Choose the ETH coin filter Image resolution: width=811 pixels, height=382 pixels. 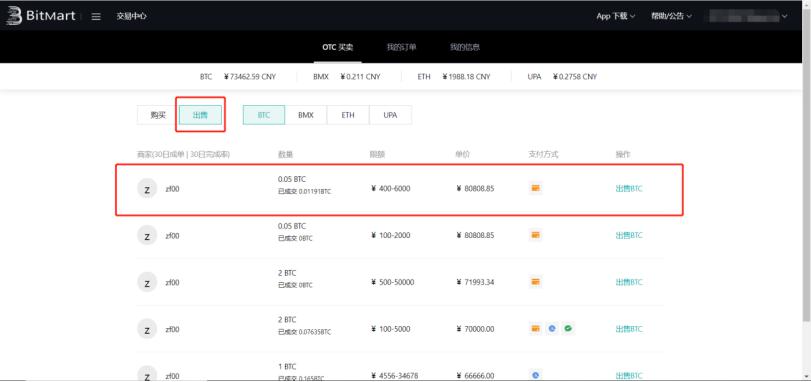348,115
